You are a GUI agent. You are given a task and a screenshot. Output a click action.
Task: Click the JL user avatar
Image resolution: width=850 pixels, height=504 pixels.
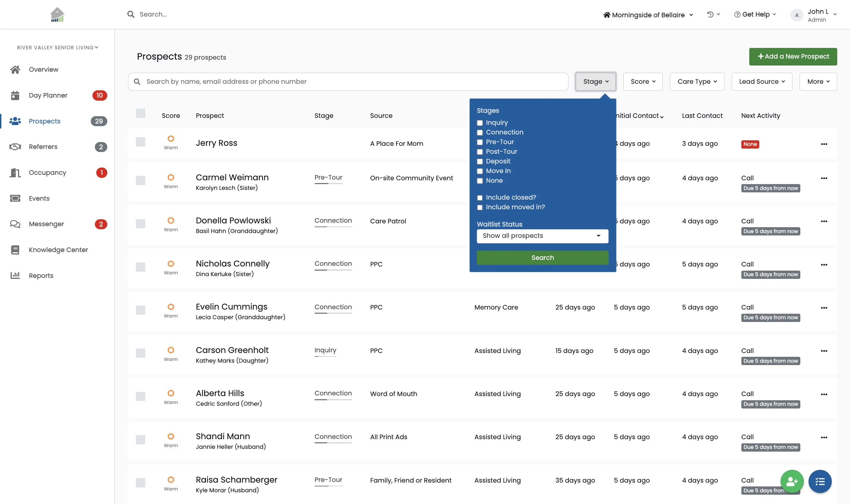click(x=797, y=15)
